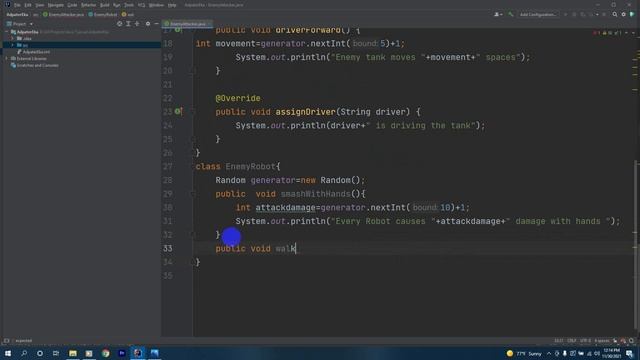Open the Help menu
Viewport: 640px width, 360px height.
pyautogui.click(x=172, y=5)
